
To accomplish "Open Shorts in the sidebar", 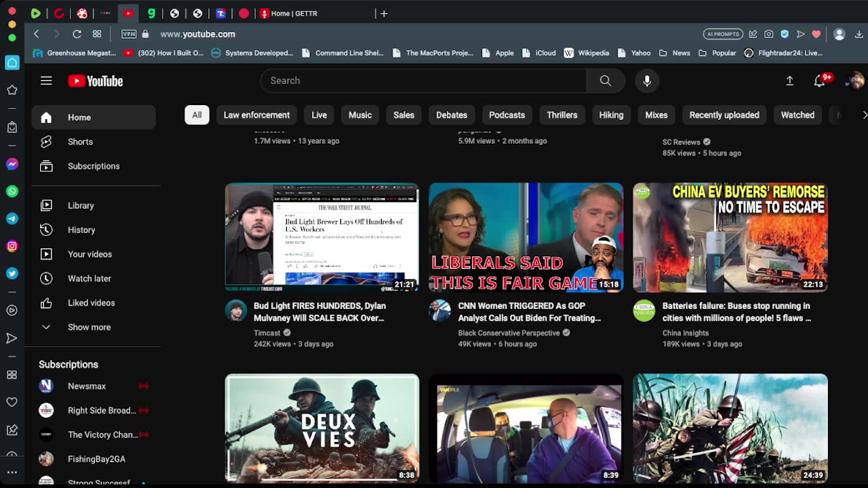I will point(94,142).
